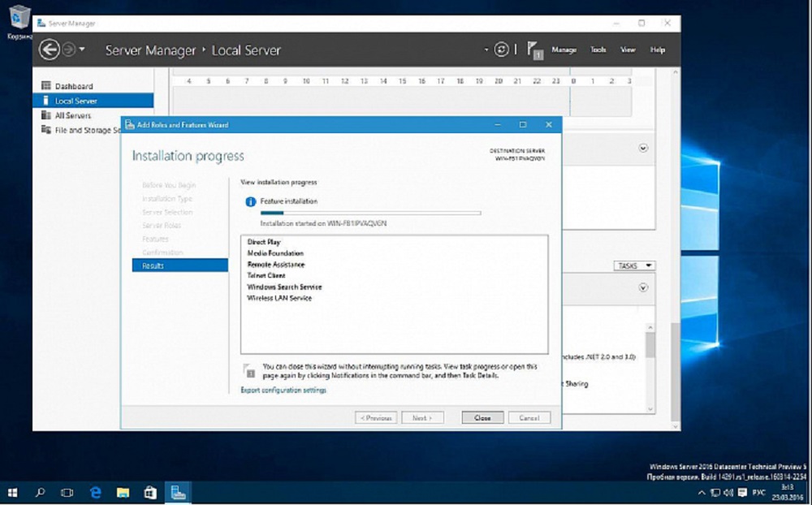
Task: Select the Features wizard step
Action: pos(155,239)
